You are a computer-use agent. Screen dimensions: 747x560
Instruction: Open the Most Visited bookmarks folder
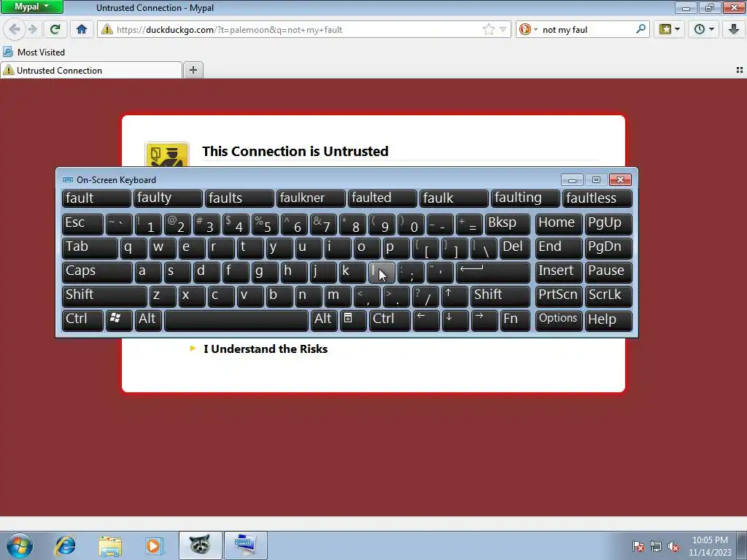tap(34, 52)
